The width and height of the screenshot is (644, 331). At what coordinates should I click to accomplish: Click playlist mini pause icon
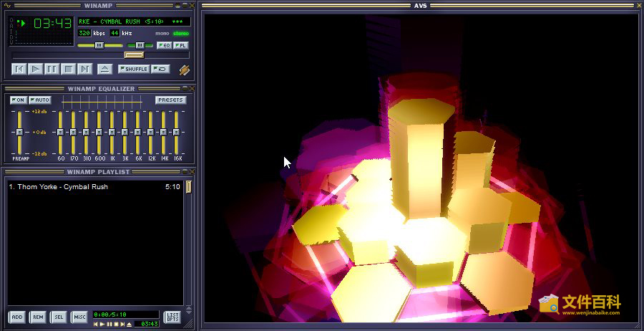click(109, 325)
